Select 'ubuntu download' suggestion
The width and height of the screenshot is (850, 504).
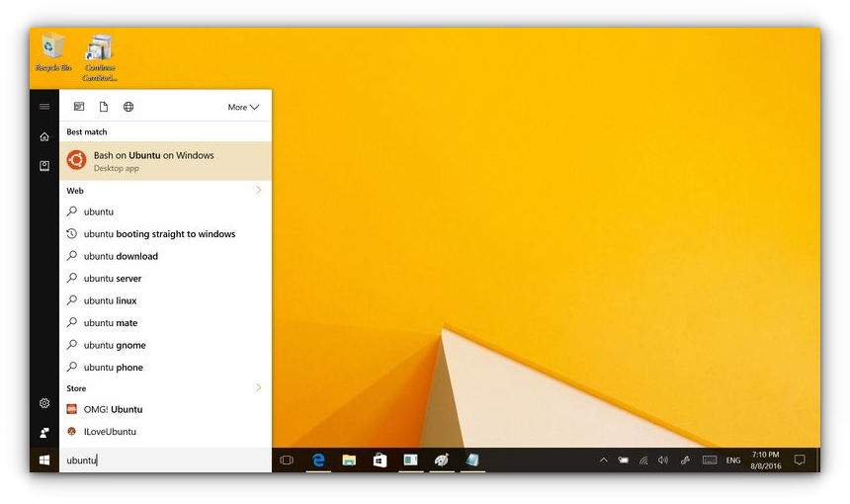point(165,256)
